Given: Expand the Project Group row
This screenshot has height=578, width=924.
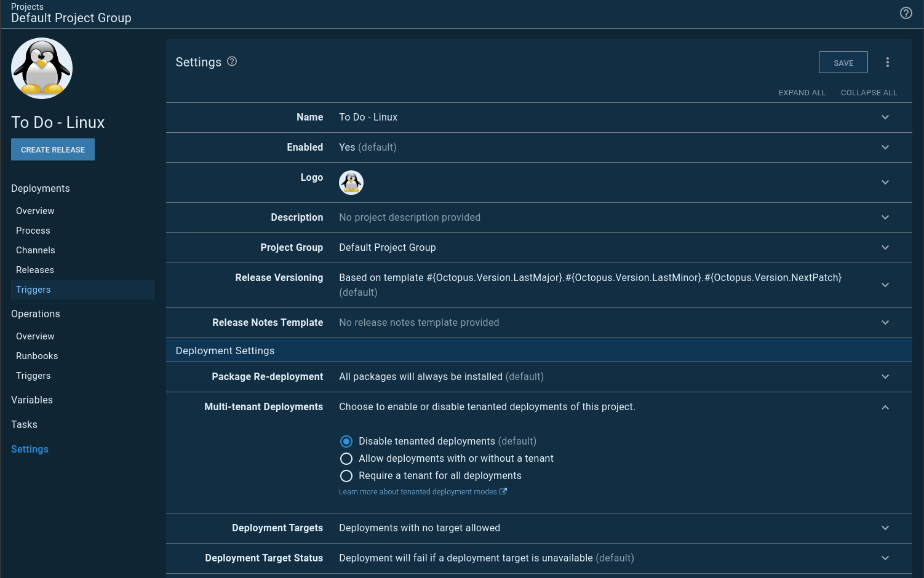Looking at the screenshot, I should [885, 248].
